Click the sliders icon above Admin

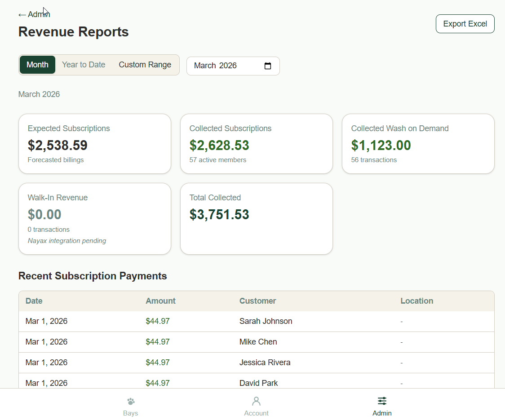point(381,401)
